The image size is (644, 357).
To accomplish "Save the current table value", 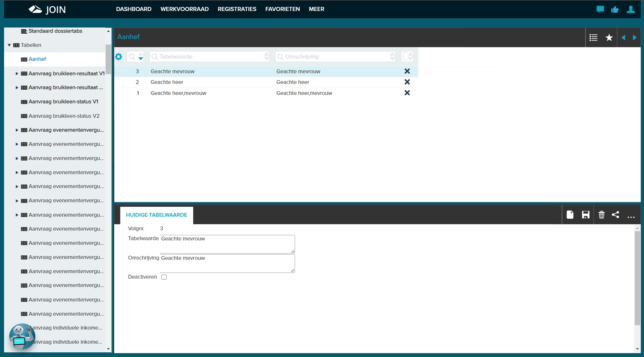I will pyautogui.click(x=586, y=215).
